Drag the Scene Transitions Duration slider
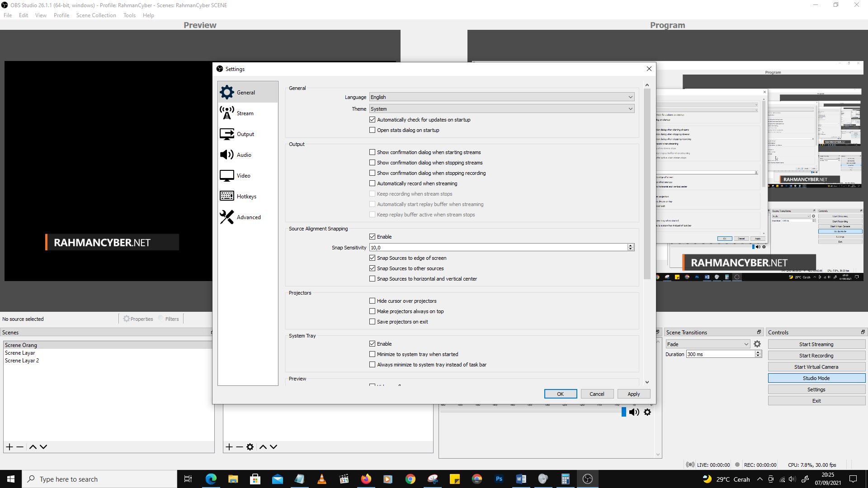868x488 pixels. (720, 353)
